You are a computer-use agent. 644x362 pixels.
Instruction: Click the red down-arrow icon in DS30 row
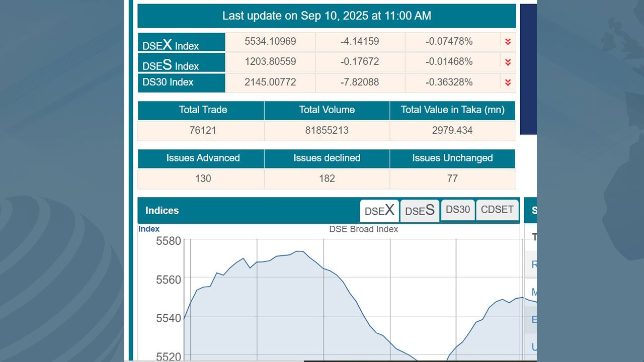coord(508,82)
